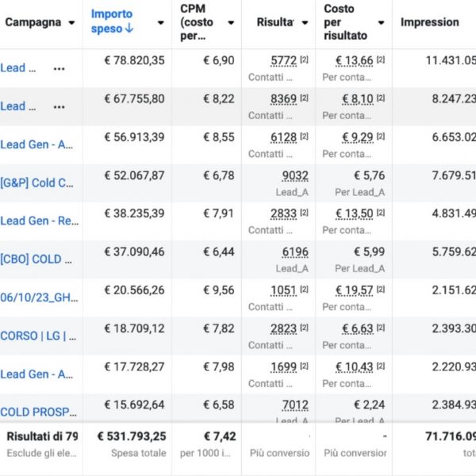Open more options for the € 67.755,80 campaign
Screen dimensions: 476x476
pyautogui.click(x=59, y=107)
